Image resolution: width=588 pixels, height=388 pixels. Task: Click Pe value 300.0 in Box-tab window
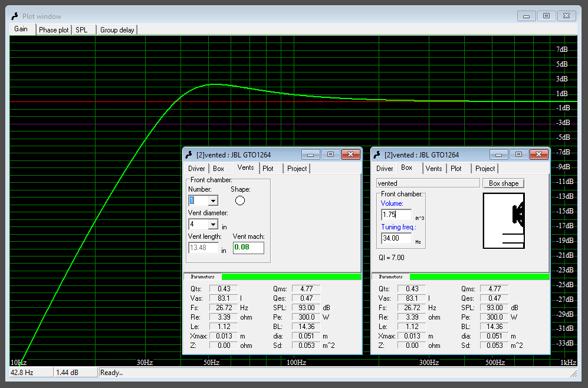(x=495, y=317)
